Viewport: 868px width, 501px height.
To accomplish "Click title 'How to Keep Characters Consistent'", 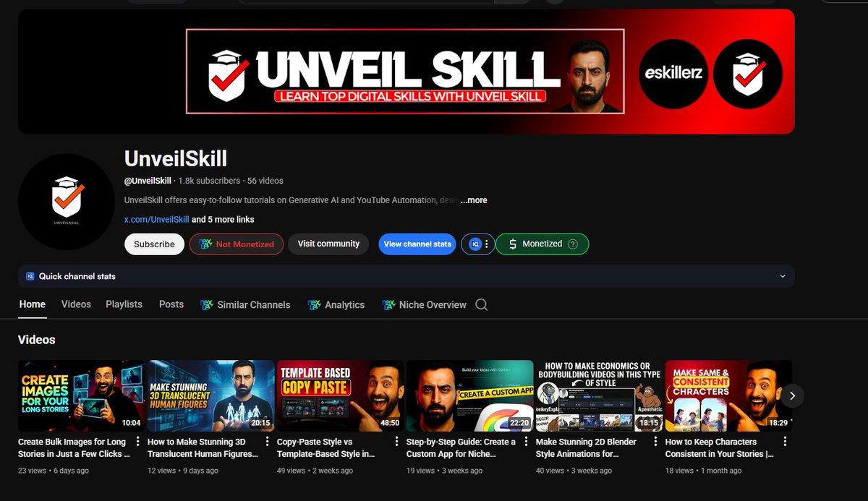I will coord(719,448).
